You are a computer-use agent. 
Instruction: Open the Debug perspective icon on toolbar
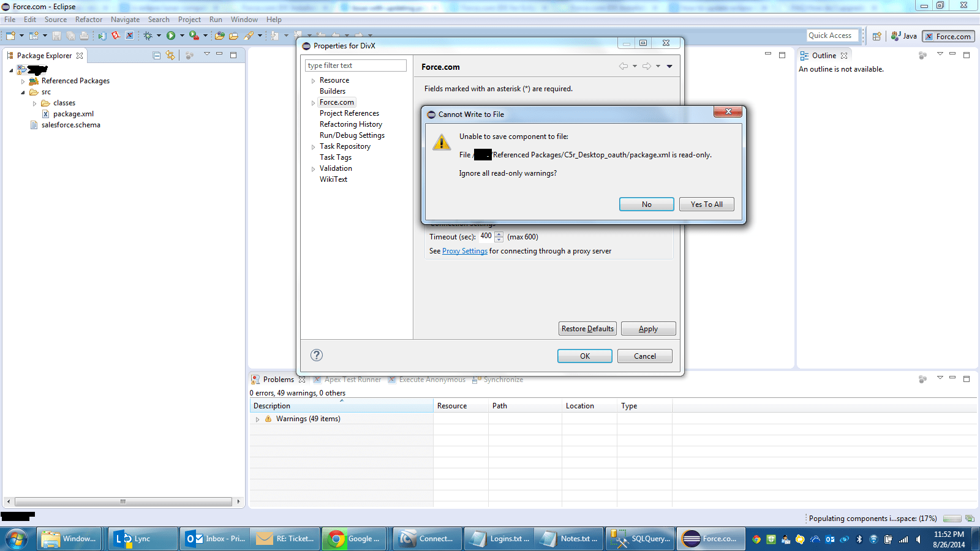tap(148, 36)
